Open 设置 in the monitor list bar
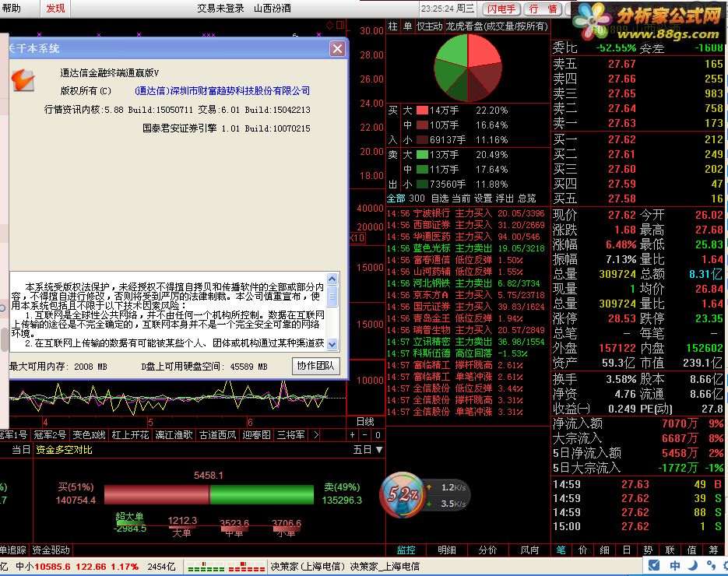728x576 pixels. tap(483, 198)
